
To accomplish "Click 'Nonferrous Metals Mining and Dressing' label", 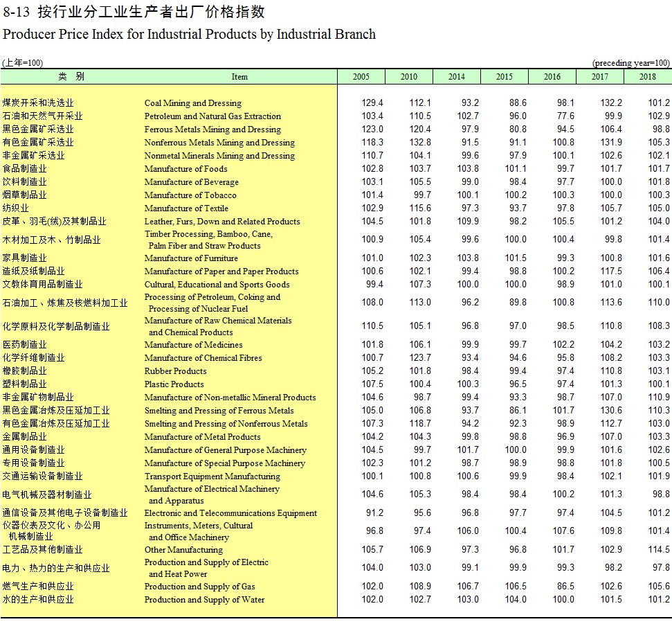I will (x=219, y=143).
